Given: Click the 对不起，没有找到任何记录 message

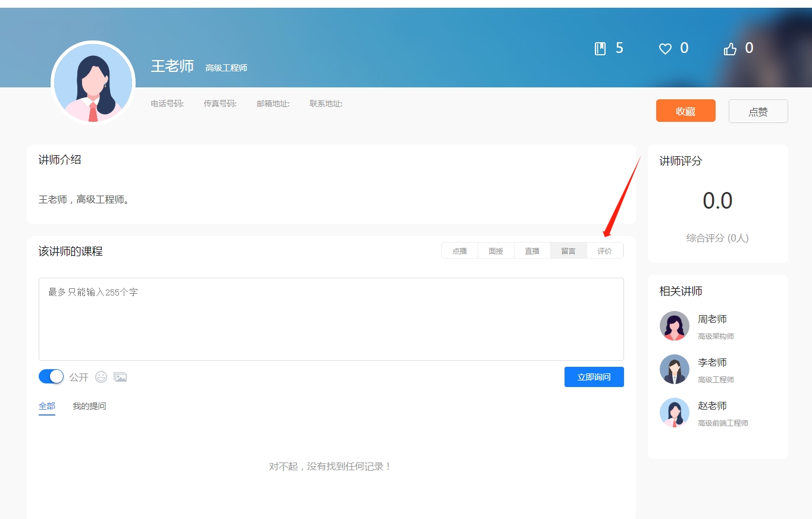Looking at the screenshot, I should pyautogui.click(x=331, y=467).
